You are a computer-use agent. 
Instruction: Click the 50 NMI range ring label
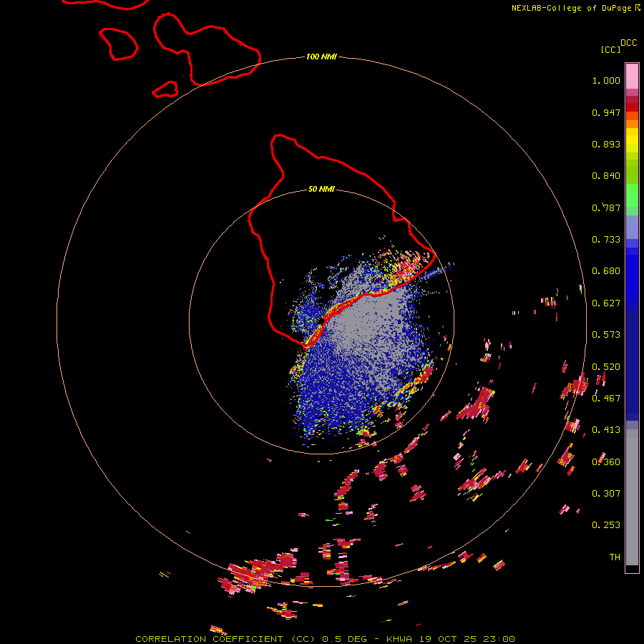[321, 189]
